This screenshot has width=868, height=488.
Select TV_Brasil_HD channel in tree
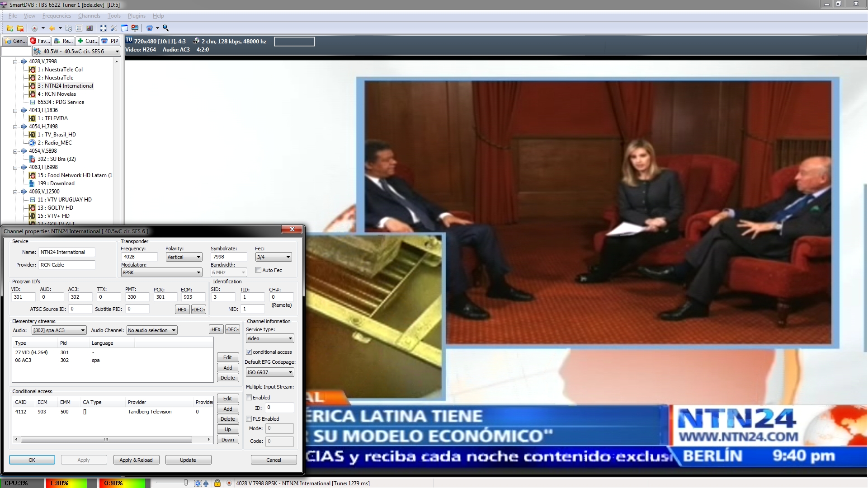tap(57, 135)
